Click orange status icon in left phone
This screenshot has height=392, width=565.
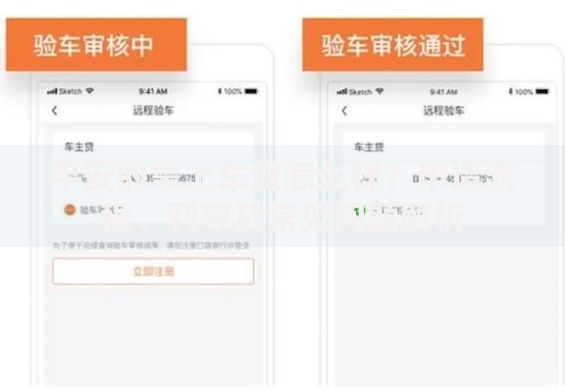tap(70, 210)
